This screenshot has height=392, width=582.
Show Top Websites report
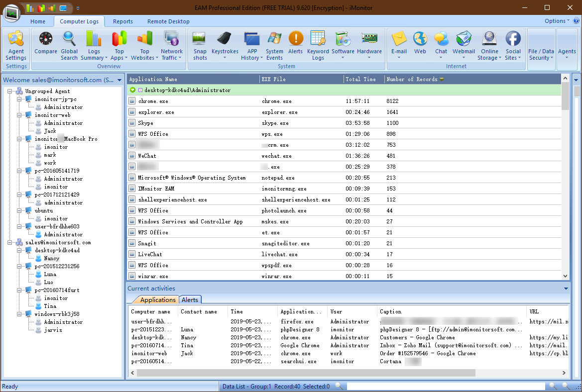pos(144,46)
